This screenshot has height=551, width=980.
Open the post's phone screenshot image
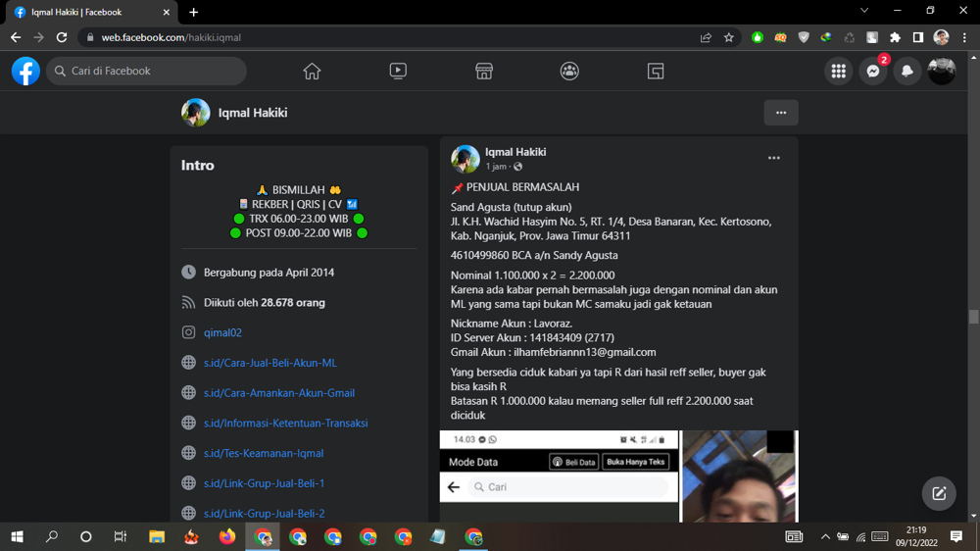[x=559, y=476]
